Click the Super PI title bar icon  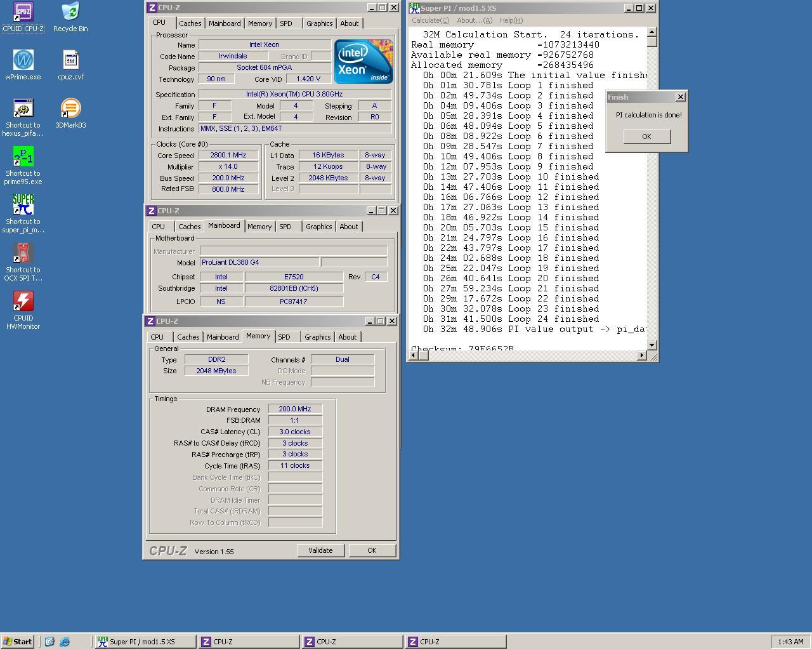coord(414,8)
